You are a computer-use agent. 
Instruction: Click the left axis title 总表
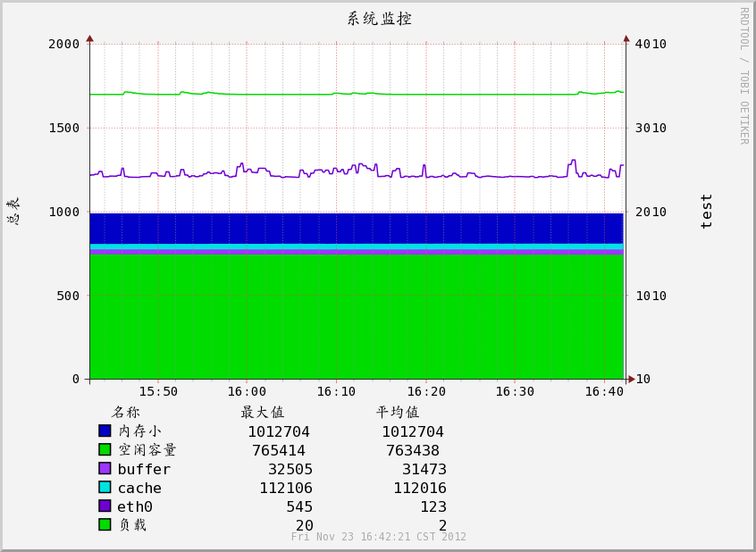click(13, 211)
